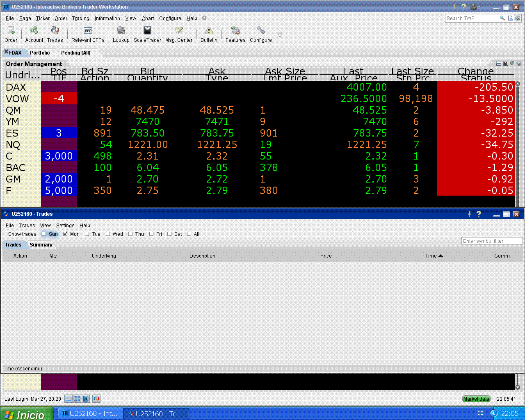525x420 pixels.
Task: Launch ScaleTrader from the toolbar
Action: click(x=147, y=30)
